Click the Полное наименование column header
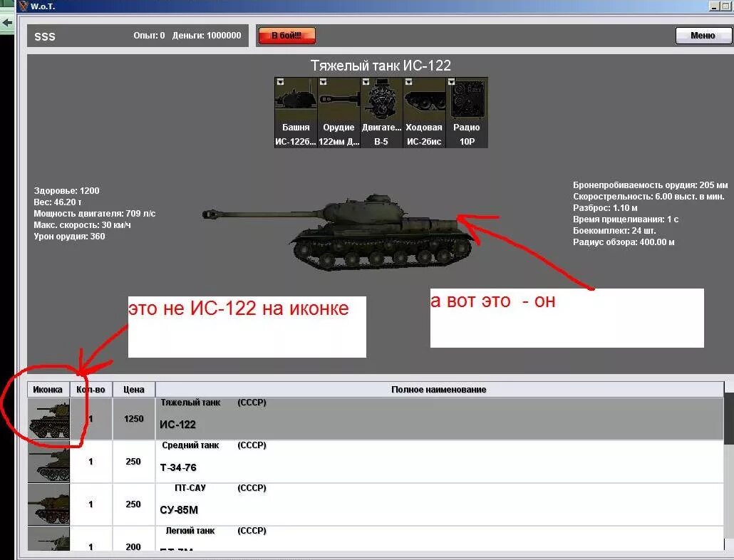 [439, 389]
